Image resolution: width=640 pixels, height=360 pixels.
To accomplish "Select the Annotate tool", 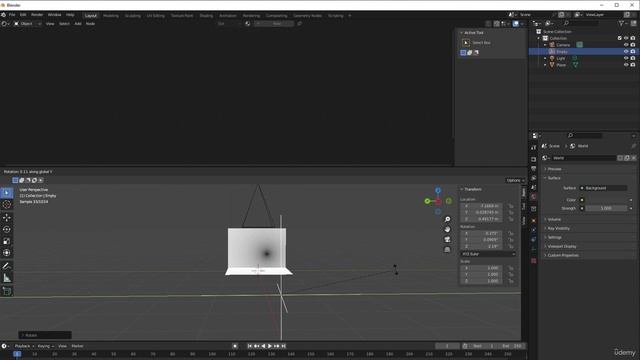I will click(7, 266).
